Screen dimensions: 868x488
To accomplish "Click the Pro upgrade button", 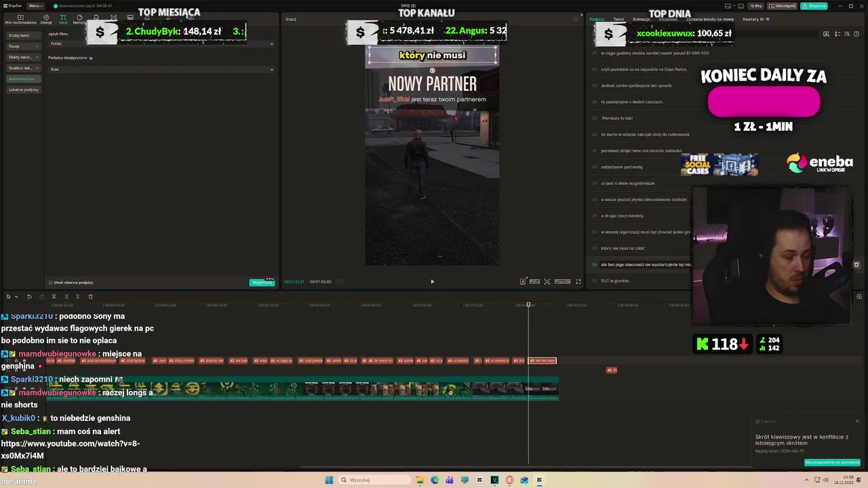I will click(x=755, y=5).
